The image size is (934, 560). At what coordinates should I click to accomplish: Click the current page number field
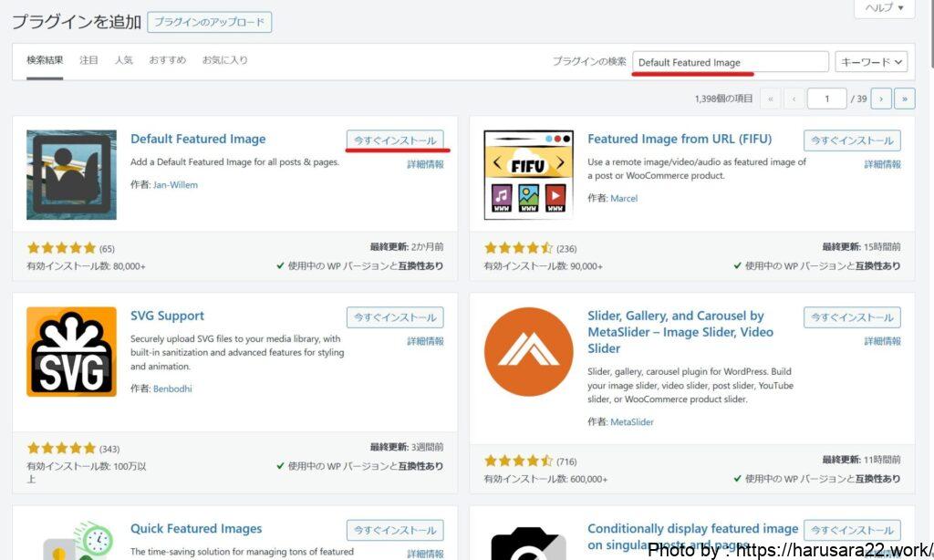pos(826,99)
